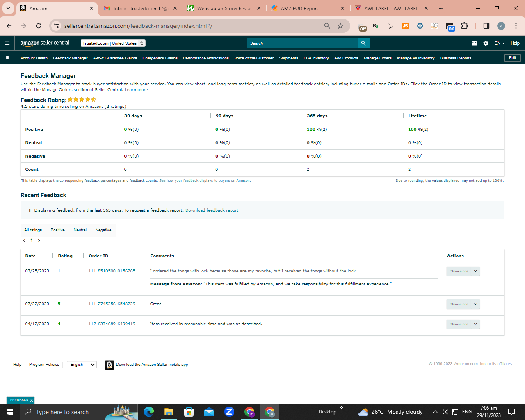The image size is (525, 420).
Task: Click the orange JS extension icon
Action: pyautogui.click(x=405, y=26)
